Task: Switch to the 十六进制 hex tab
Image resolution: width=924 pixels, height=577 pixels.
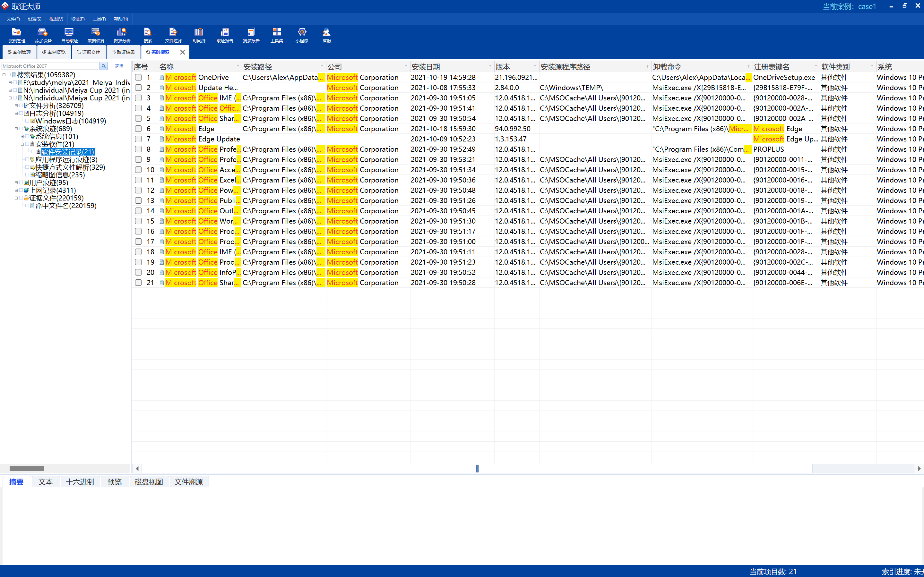Action: (x=80, y=482)
